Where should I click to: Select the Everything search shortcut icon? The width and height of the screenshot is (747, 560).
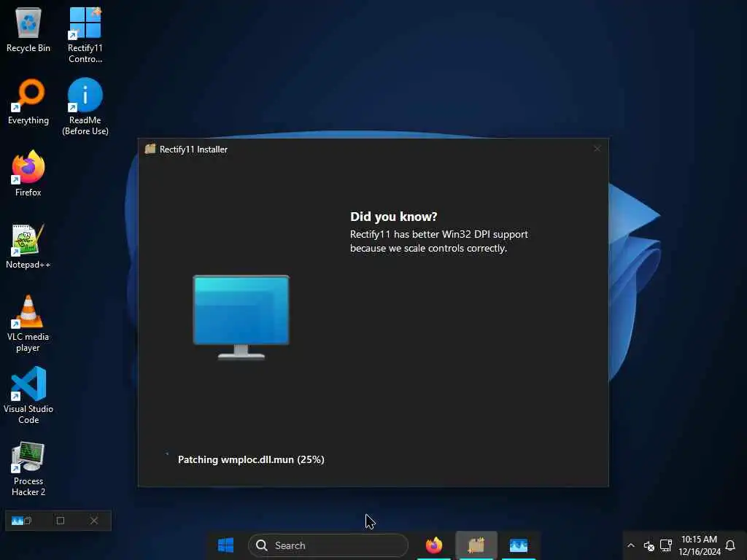tap(28, 102)
